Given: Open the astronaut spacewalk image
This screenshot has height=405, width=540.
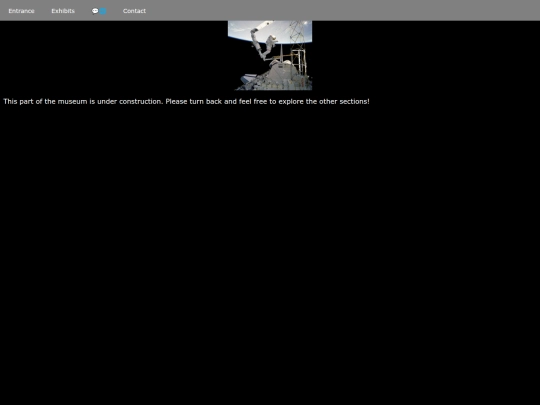Looking at the screenshot, I should pos(270,55).
